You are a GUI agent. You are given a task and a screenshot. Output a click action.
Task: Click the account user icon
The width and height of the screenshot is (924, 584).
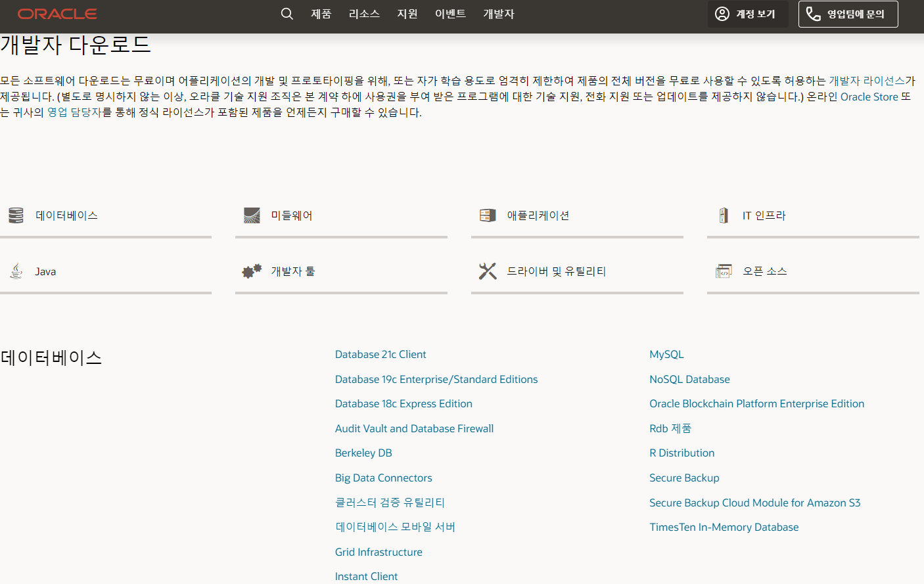tap(722, 14)
